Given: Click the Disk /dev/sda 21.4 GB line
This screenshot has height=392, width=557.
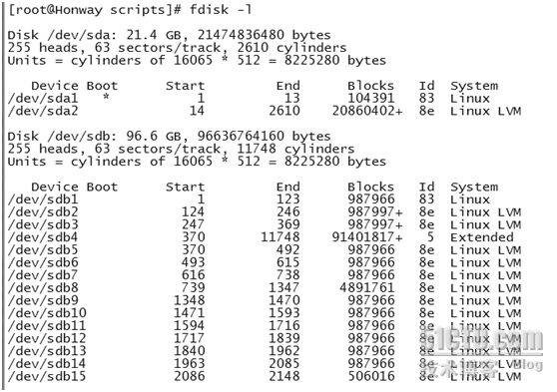Looking at the screenshot, I should (169, 35).
